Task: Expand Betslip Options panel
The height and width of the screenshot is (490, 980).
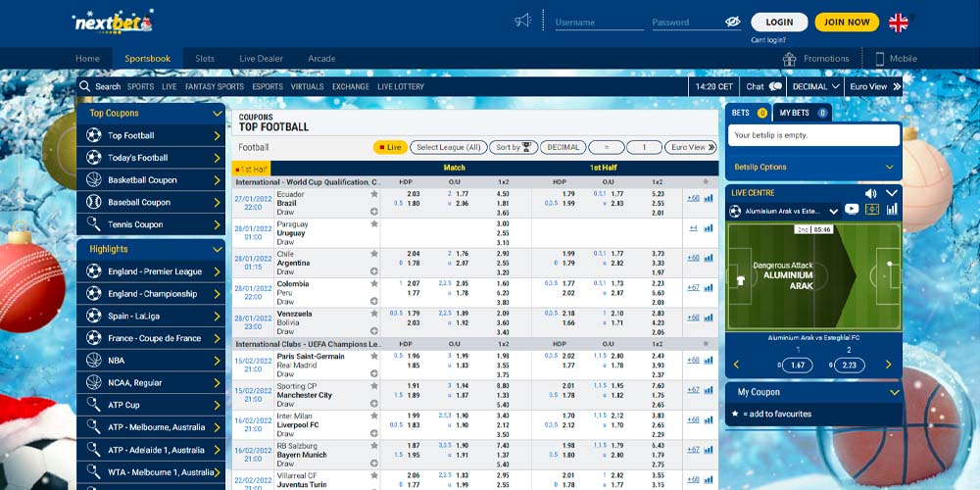Action: coord(813,167)
